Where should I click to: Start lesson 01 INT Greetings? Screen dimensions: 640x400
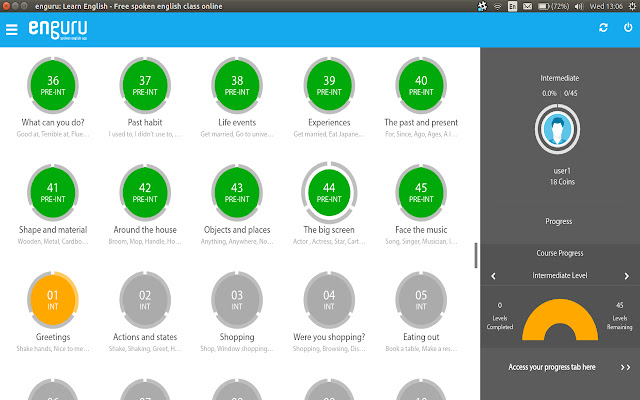53,300
